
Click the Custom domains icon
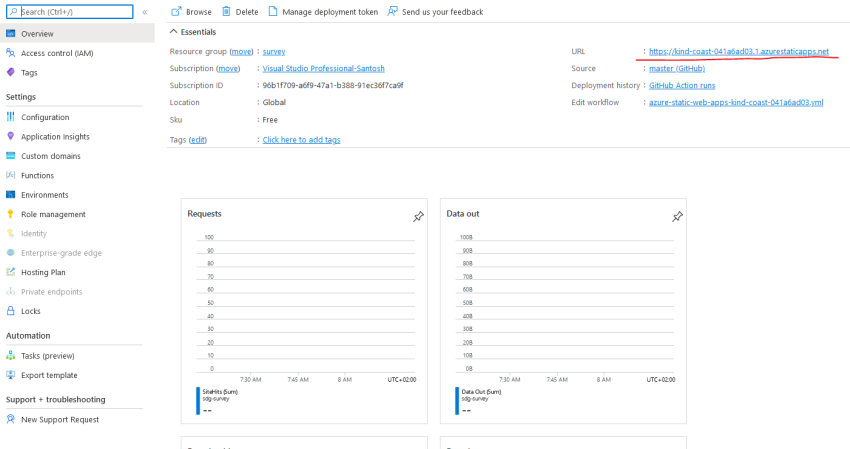pyautogui.click(x=10, y=156)
